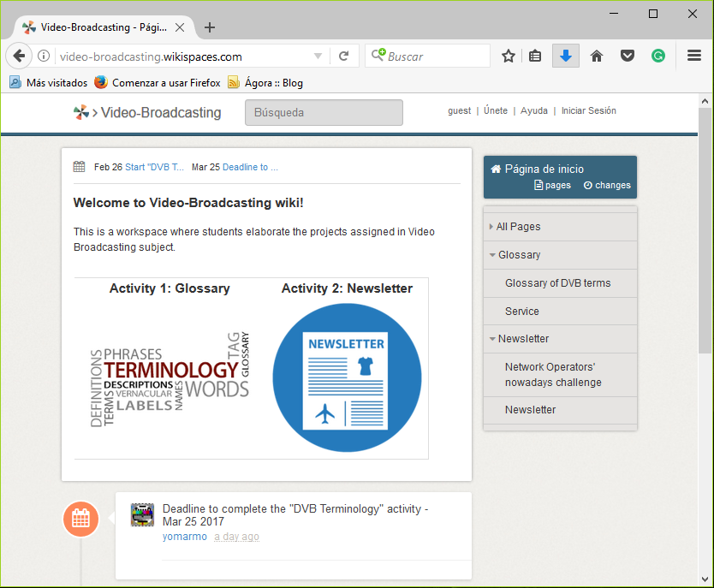
Task: Click the Iniciar Sesión link
Action: 588,110
